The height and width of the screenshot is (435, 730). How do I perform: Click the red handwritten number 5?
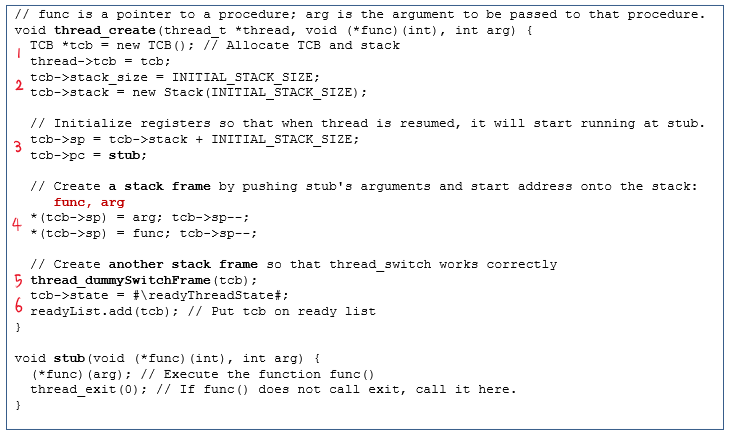[x=18, y=279]
